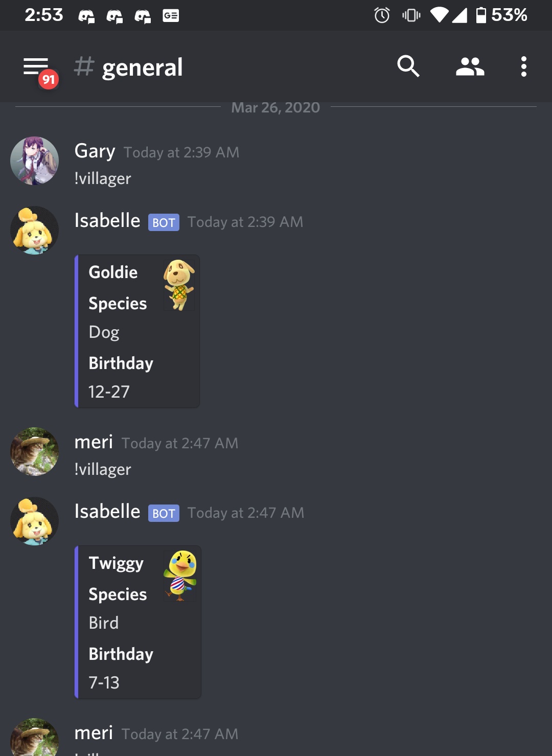
Task: Tap Isabelle's avatar on the Twiggy message
Action: point(35,521)
